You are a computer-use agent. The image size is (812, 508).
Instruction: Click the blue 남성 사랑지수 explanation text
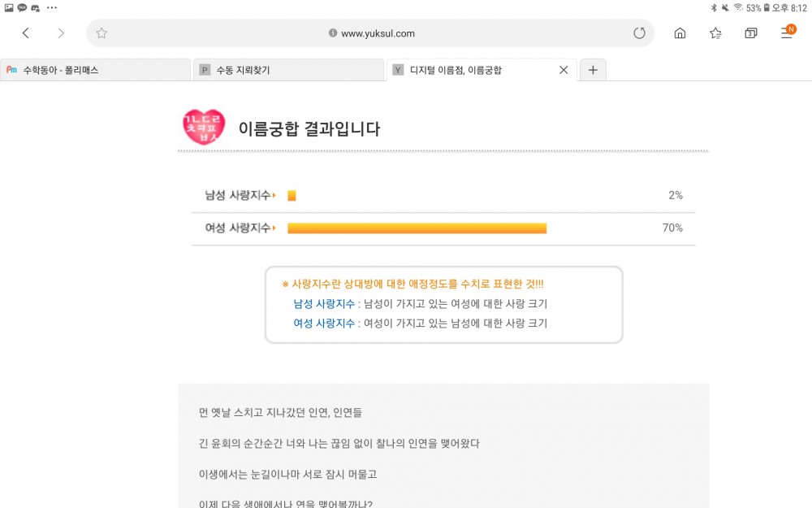[x=324, y=304]
